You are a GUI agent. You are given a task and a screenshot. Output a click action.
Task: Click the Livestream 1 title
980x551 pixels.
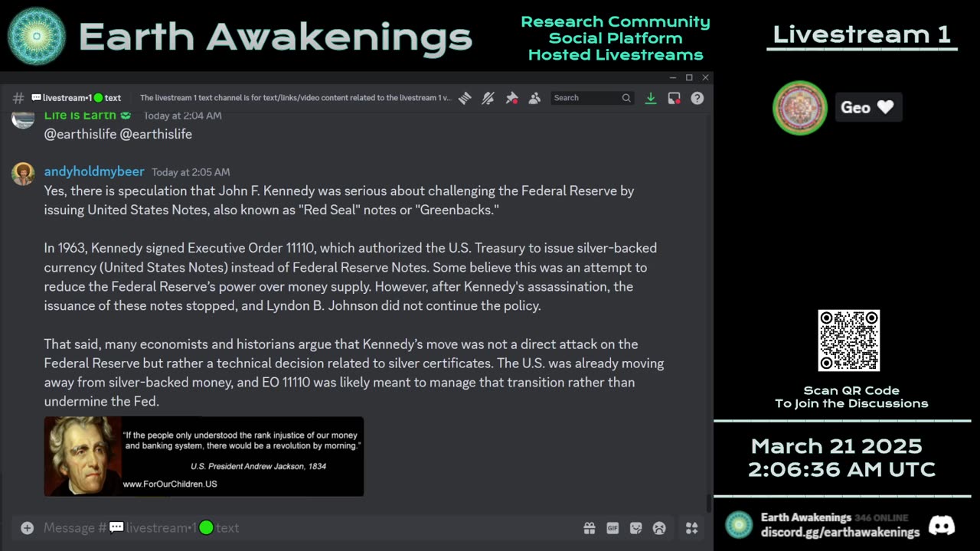click(x=862, y=34)
